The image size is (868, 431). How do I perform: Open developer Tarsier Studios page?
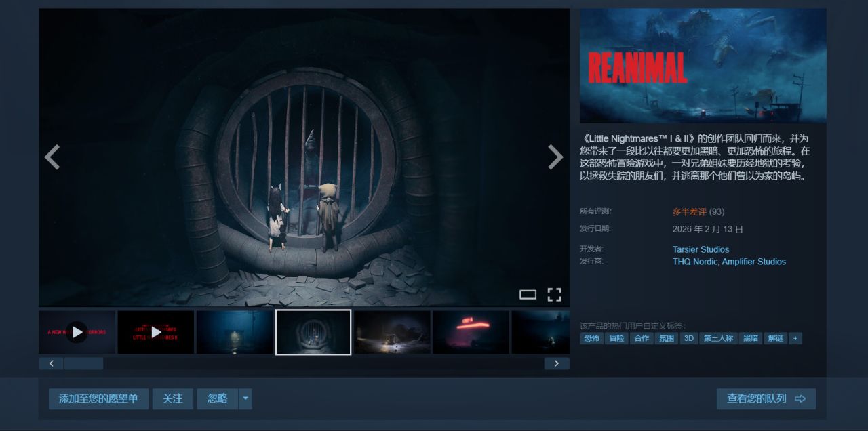click(701, 249)
